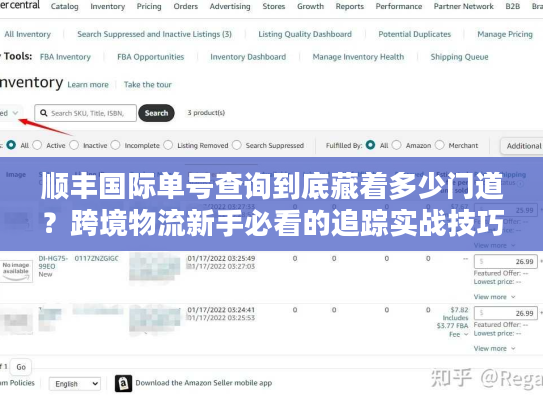543x408 pixels.
Task: Select the Active status radio button
Action: (x=37, y=145)
